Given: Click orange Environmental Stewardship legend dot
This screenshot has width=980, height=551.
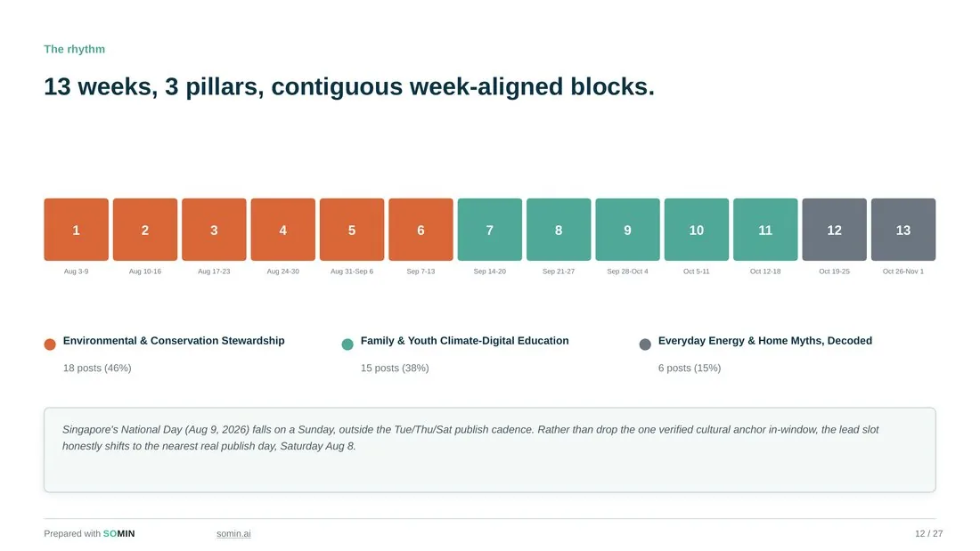Looking at the screenshot, I should point(50,344).
